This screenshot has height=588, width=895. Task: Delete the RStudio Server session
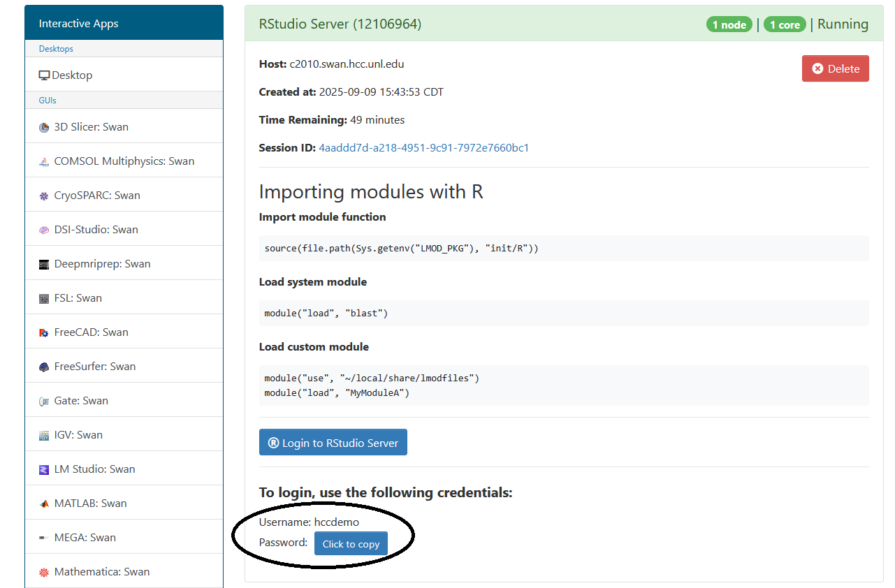pyautogui.click(x=835, y=68)
